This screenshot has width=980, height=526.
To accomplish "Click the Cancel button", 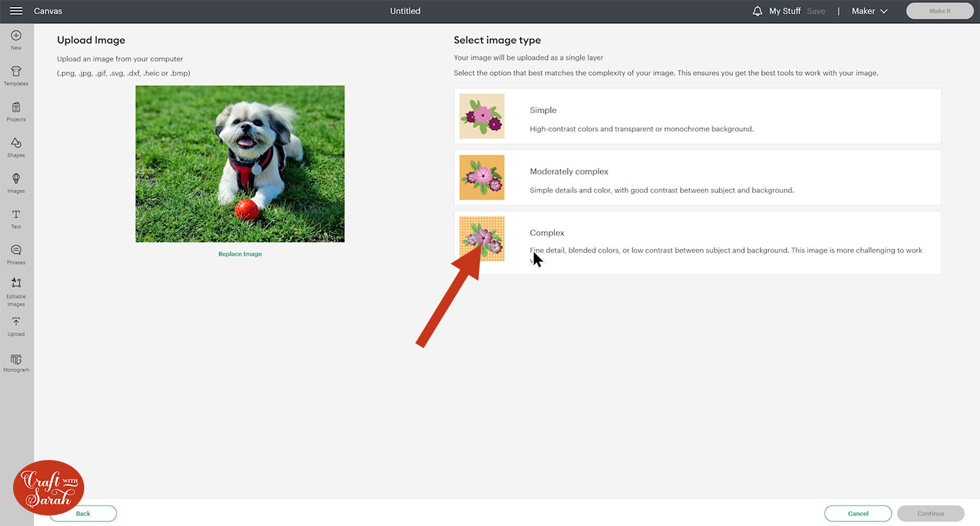I will point(858,514).
